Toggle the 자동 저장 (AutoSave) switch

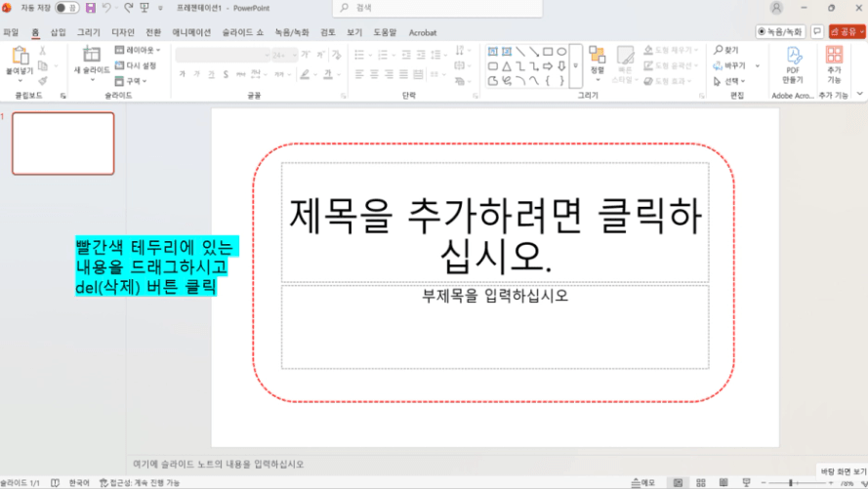point(66,8)
